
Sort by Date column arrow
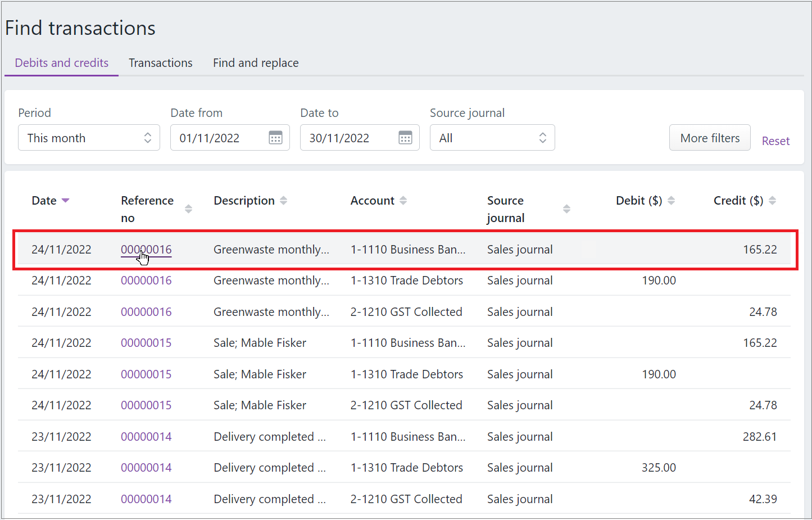pyautogui.click(x=65, y=201)
